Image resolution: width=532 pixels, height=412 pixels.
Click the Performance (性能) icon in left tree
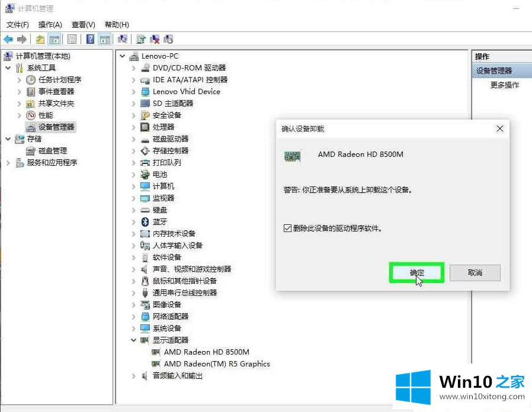[x=31, y=115]
